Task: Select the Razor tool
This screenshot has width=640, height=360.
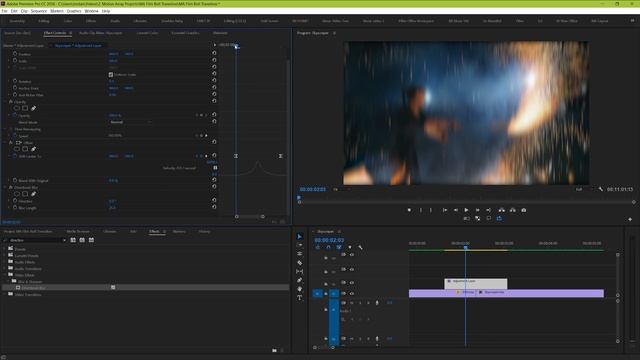Action: pyautogui.click(x=300, y=263)
